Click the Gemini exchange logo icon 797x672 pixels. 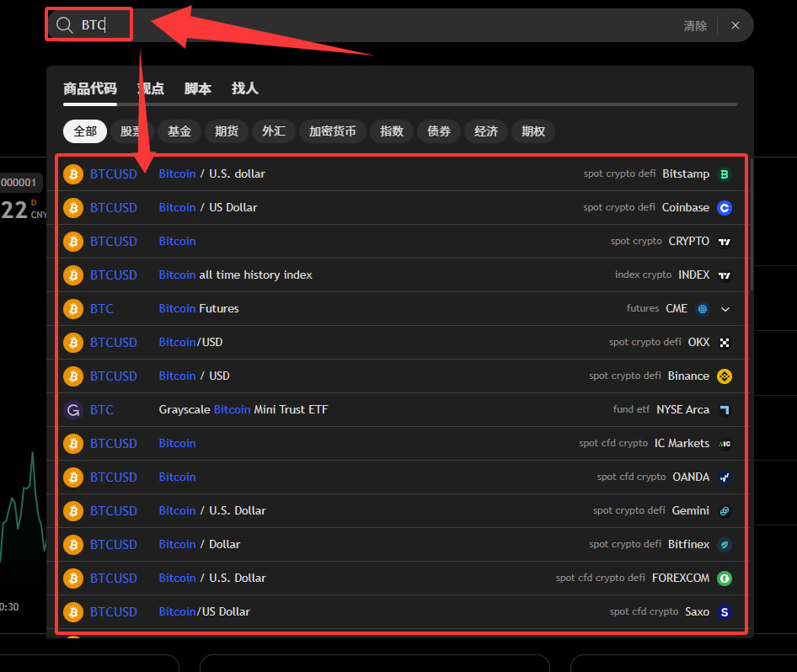click(x=725, y=511)
